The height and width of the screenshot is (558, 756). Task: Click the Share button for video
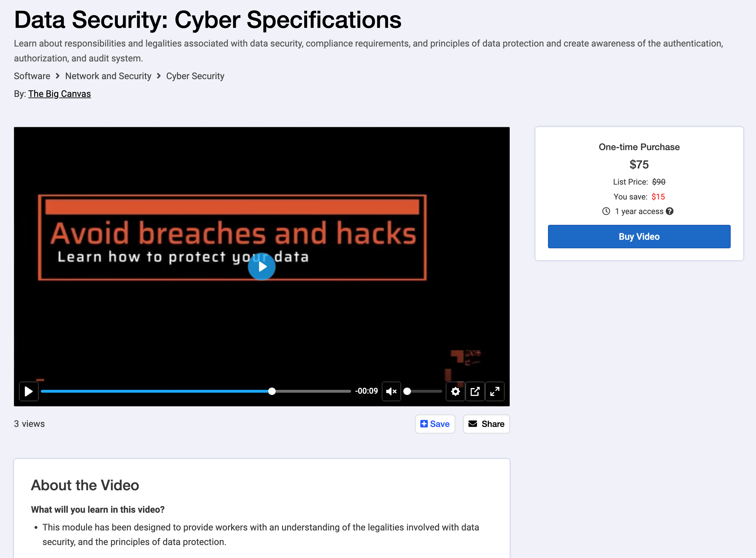pyautogui.click(x=486, y=423)
